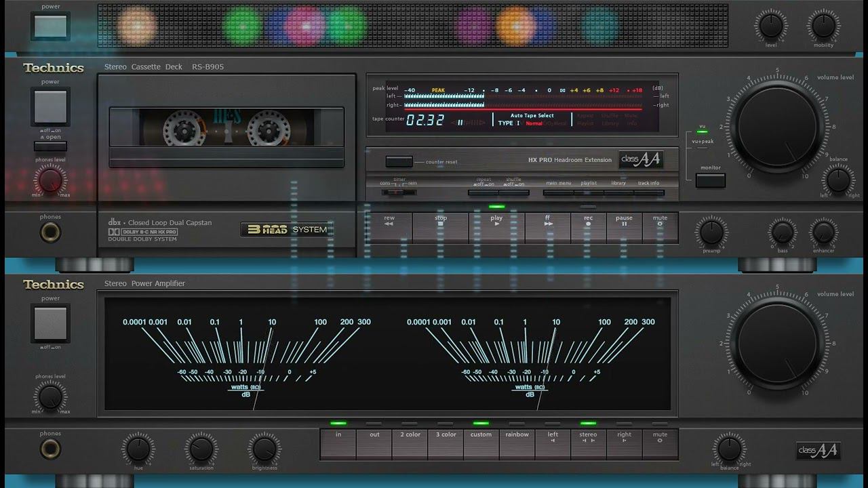
Task: Click the class AA badge on cassette deck
Action: (x=640, y=159)
